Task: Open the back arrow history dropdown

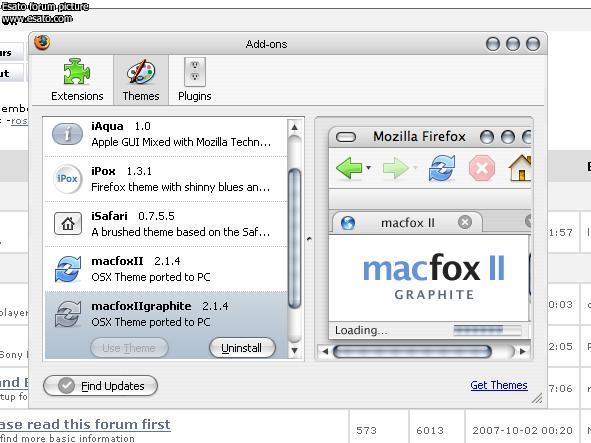Action: coord(369,168)
